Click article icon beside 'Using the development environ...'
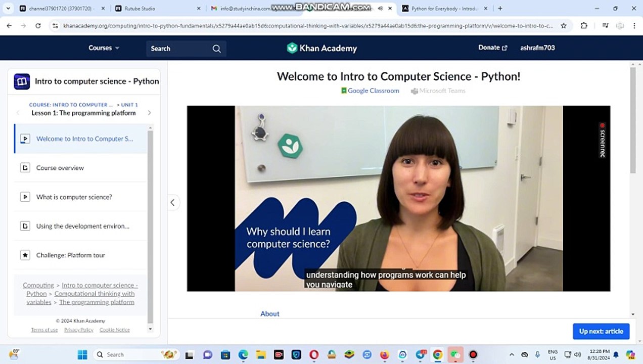The image size is (643, 364). pos(25,226)
